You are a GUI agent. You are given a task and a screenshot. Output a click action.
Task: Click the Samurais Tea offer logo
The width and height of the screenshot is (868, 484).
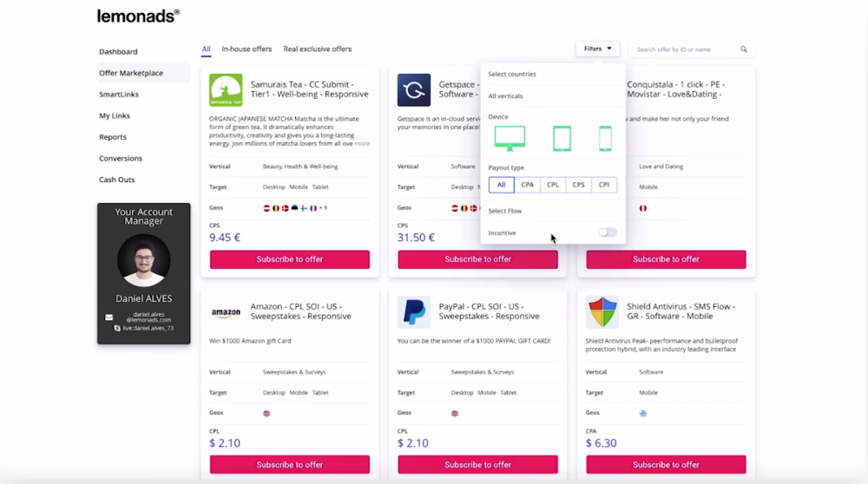point(226,89)
